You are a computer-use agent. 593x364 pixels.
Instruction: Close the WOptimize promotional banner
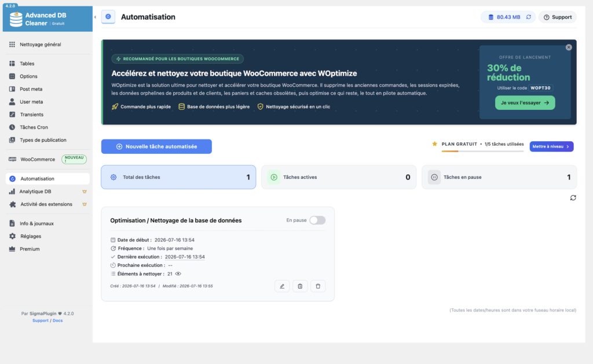pyautogui.click(x=569, y=47)
